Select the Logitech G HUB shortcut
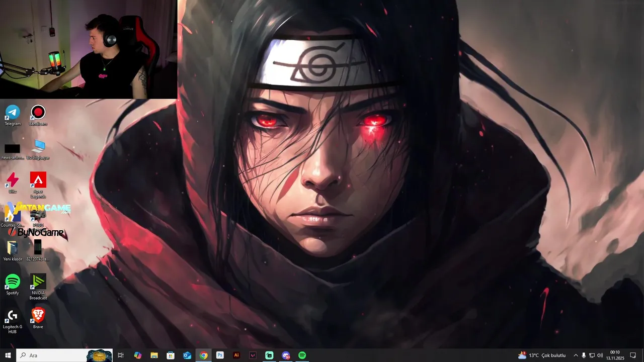The height and width of the screenshot is (362, 644). coord(13,321)
